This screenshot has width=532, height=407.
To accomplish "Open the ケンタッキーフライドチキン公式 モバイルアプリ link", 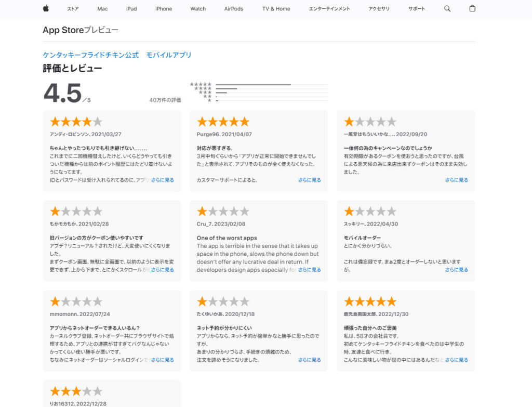I will (x=117, y=55).
